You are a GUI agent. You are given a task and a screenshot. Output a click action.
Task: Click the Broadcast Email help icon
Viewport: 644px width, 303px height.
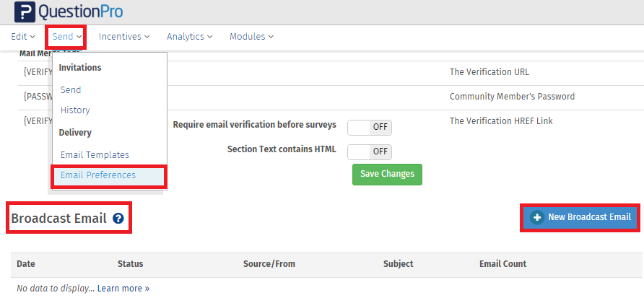[x=118, y=219]
